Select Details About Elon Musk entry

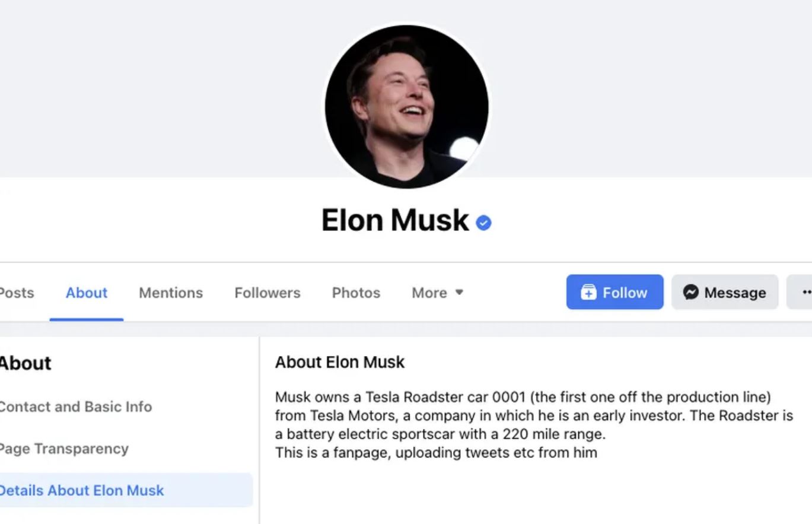[81, 491]
